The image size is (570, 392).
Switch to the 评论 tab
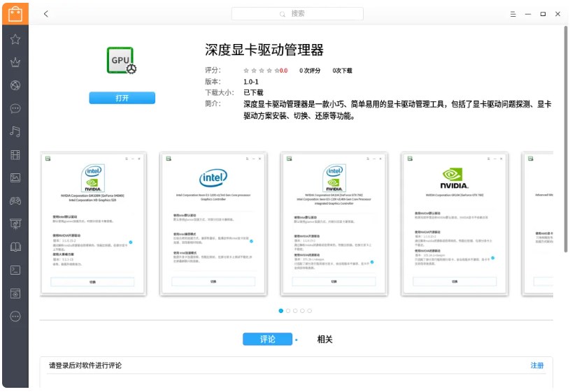click(x=267, y=340)
